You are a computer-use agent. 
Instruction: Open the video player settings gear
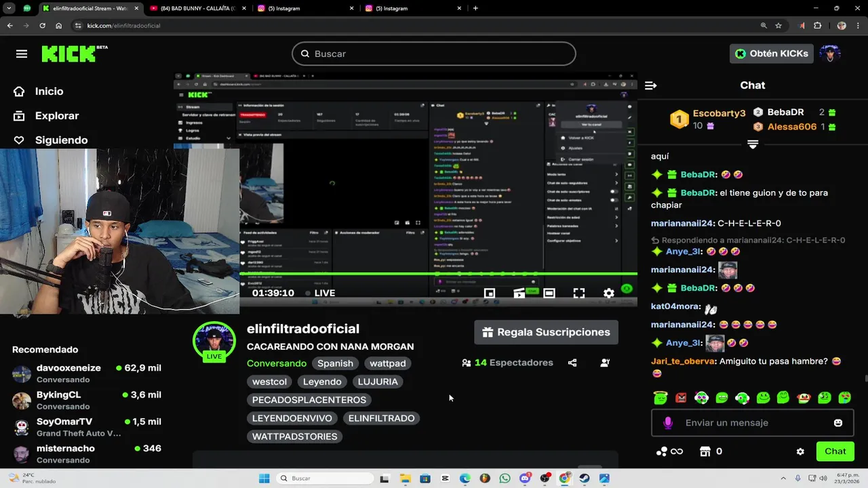point(609,293)
